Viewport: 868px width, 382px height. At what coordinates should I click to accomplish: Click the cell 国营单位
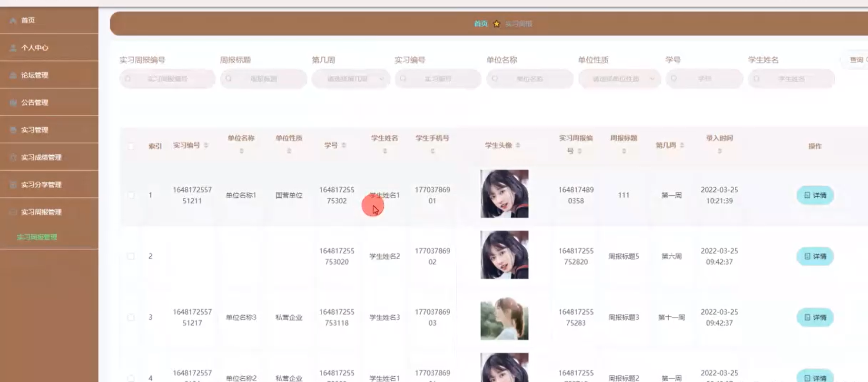[x=289, y=195]
